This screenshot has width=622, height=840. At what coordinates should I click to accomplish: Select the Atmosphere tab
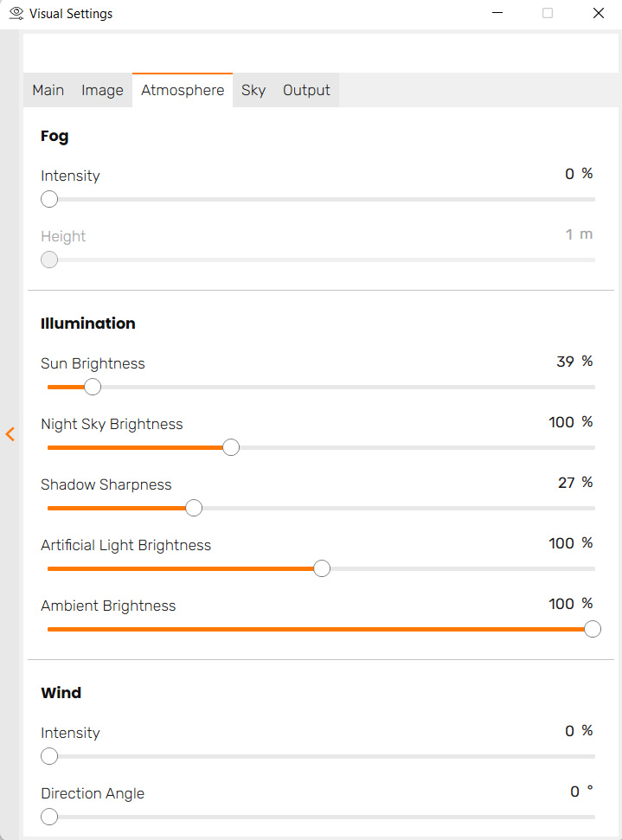(183, 90)
